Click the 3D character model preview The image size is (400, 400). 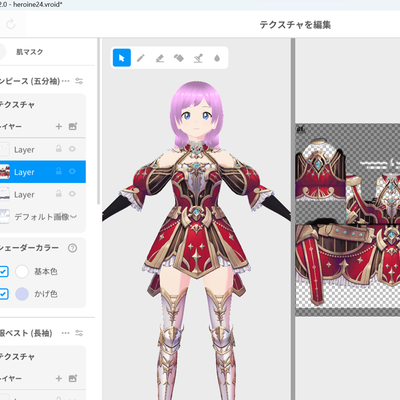pyautogui.click(x=196, y=240)
